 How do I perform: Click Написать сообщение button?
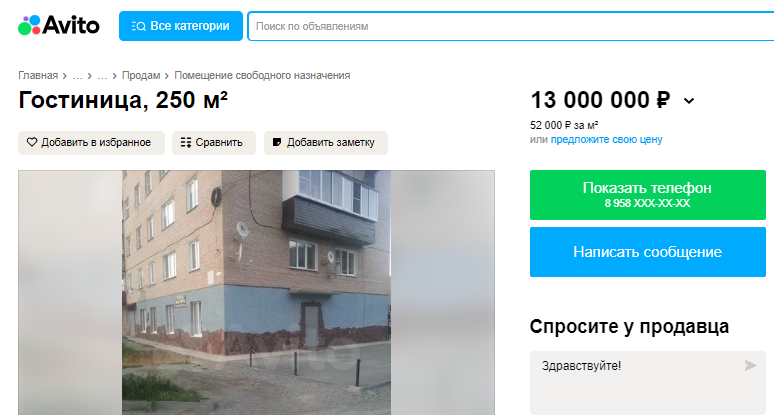point(648,252)
